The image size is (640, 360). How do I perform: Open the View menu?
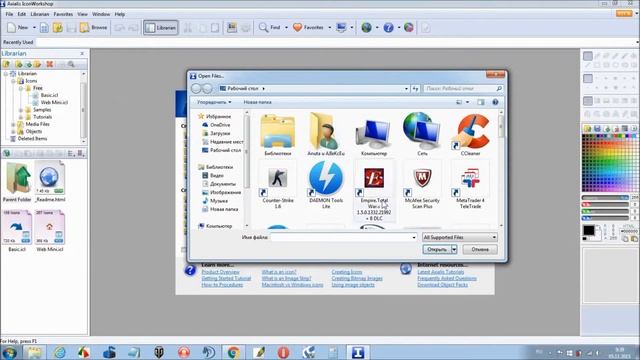pos(82,14)
